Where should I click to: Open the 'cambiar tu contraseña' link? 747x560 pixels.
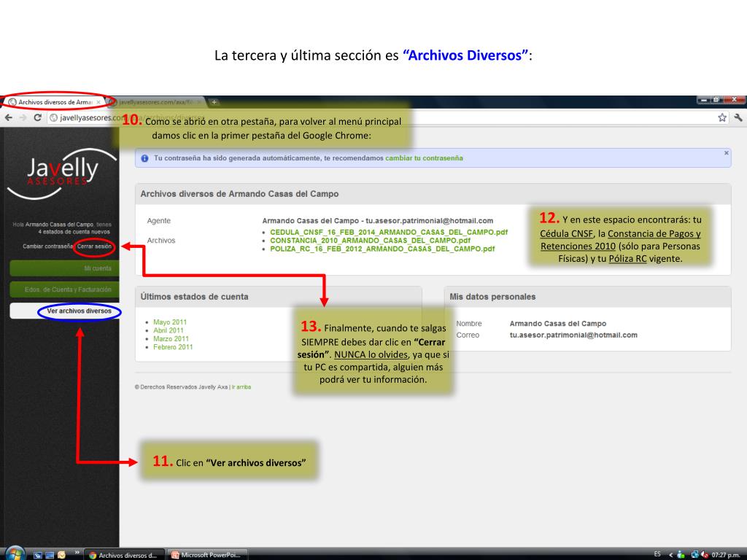[x=424, y=158]
